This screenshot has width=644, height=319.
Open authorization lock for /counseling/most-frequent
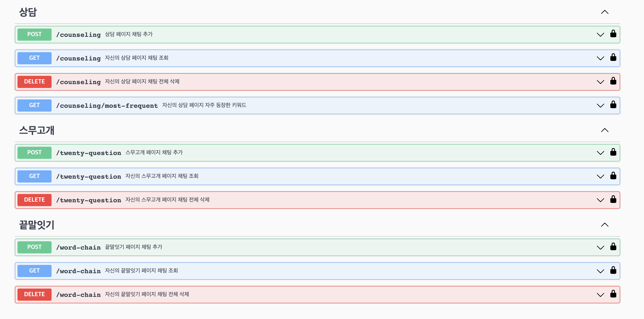point(613,105)
